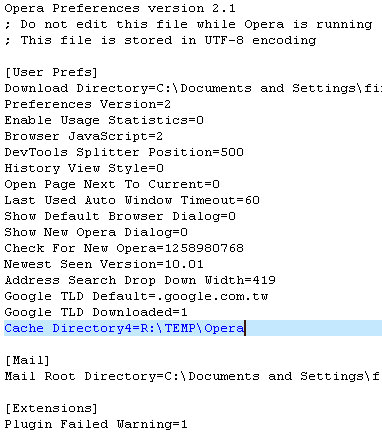Click the Google TLD Default line
382x434 pixels.
tap(136, 296)
